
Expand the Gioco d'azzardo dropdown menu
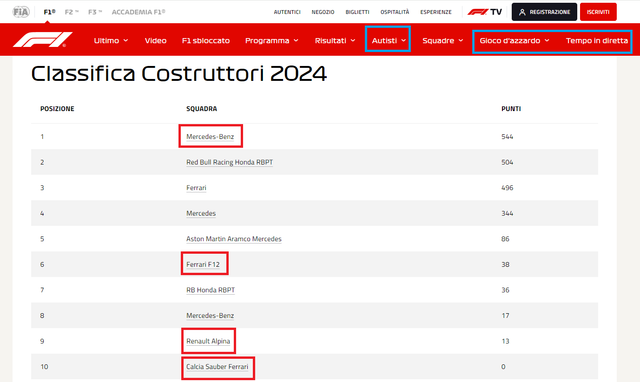tap(514, 40)
